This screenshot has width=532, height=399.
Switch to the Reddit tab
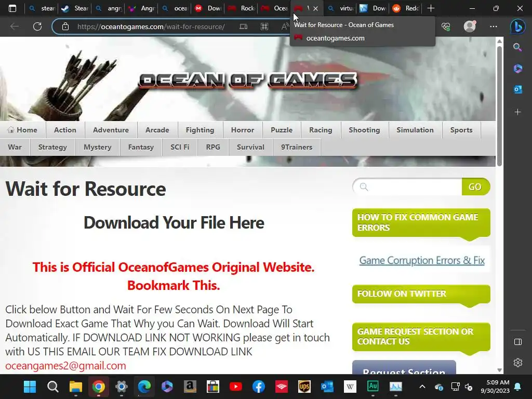(406, 8)
